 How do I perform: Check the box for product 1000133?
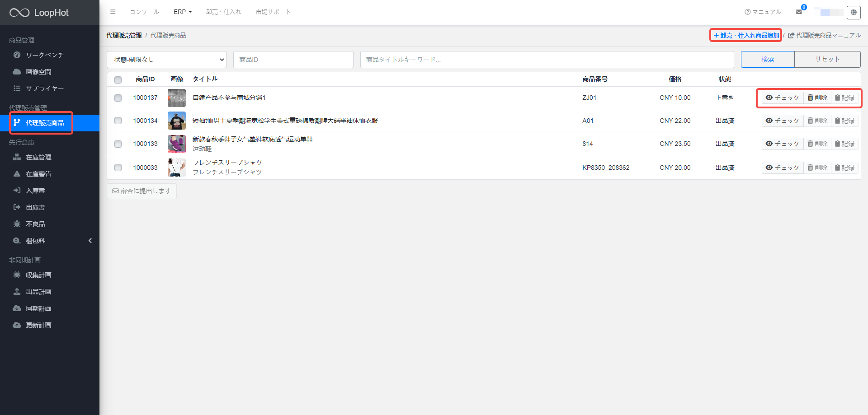point(118,144)
